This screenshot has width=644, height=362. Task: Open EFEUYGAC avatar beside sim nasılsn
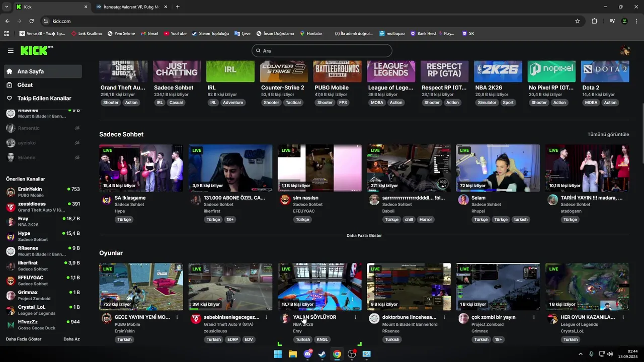click(285, 200)
